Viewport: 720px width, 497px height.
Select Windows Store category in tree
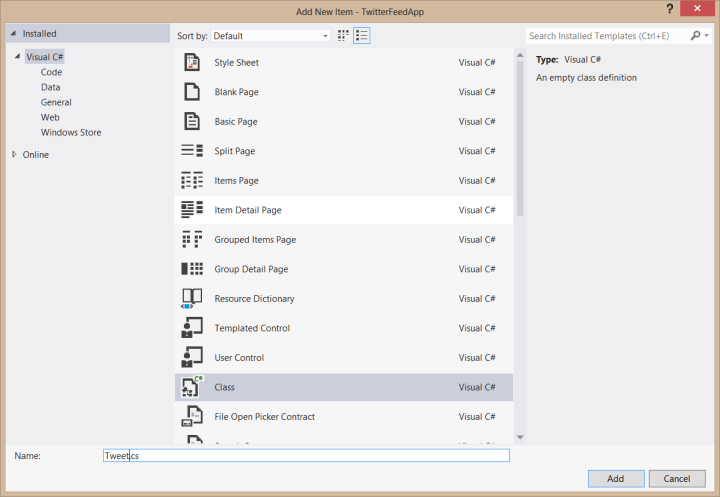(x=71, y=132)
